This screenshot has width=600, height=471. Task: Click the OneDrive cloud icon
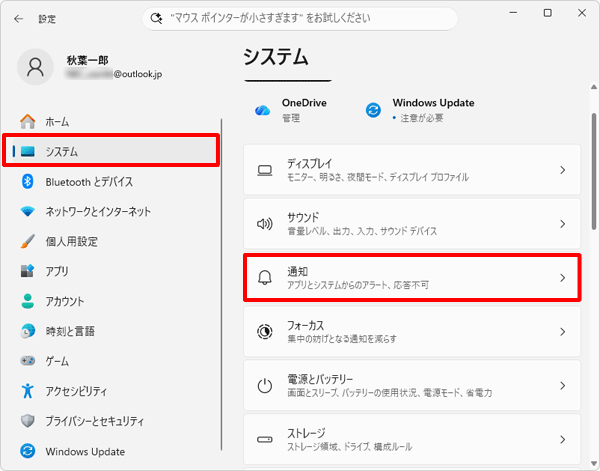(262, 111)
